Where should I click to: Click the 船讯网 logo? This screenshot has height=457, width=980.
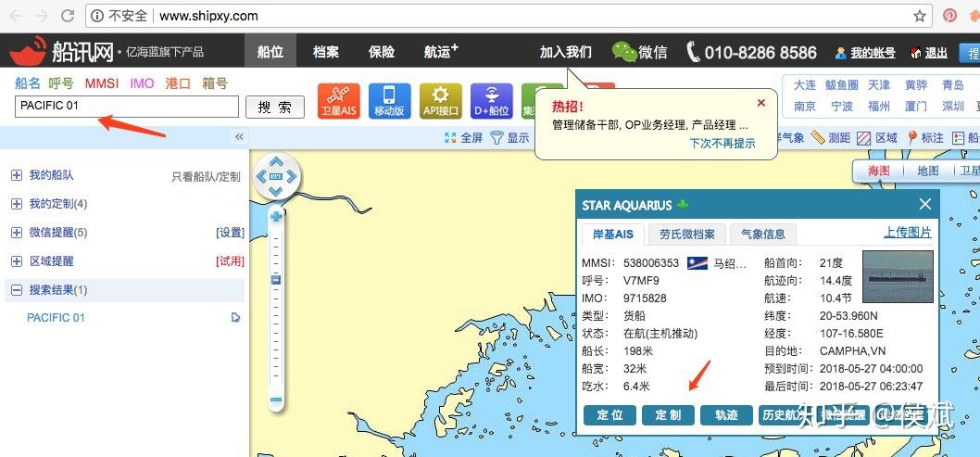point(61,51)
